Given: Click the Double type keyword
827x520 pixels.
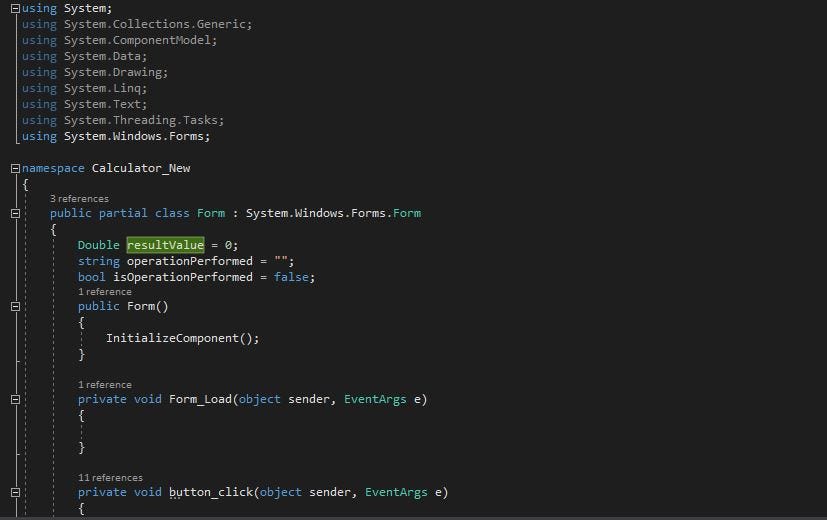Looking at the screenshot, I should (99, 245).
